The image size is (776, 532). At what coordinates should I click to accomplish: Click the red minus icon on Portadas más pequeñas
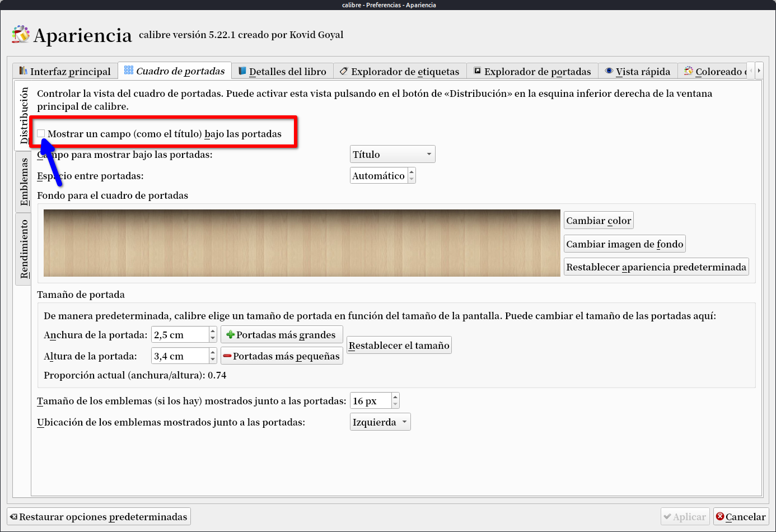tap(227, 356)
